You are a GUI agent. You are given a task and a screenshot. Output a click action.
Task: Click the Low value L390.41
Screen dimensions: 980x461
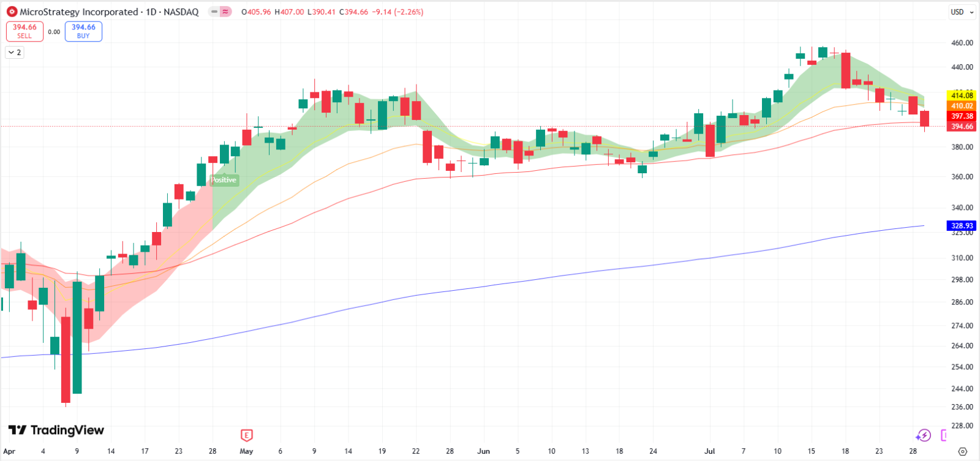click(322, 12)
